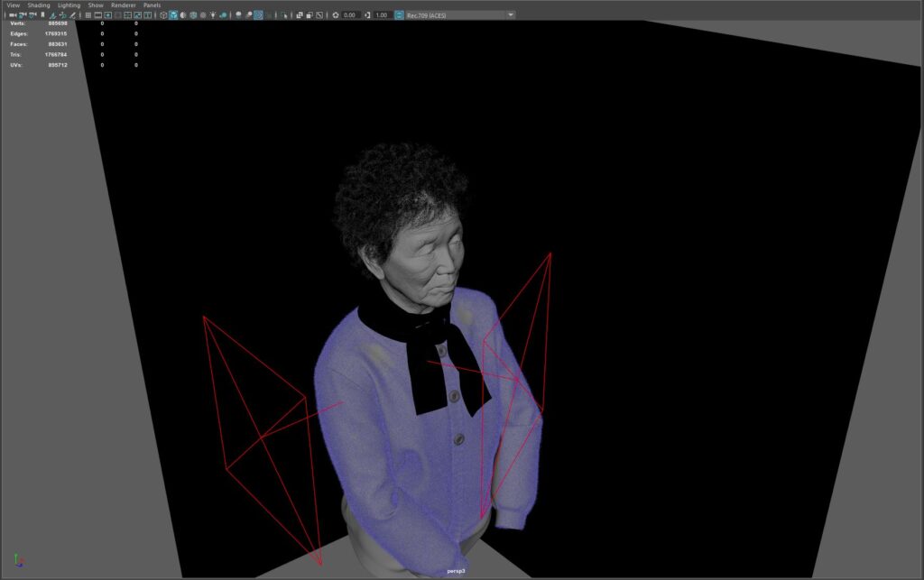The height and width of the screenshot is (580, 924).
Task: Click the Tris count 1766784
Action: [56, 54]
